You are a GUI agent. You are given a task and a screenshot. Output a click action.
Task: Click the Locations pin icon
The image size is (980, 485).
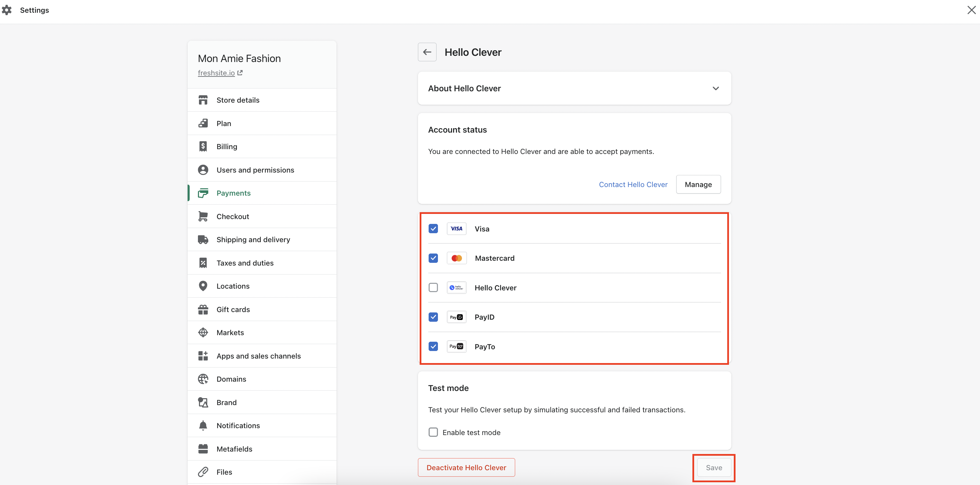(203, 286)
